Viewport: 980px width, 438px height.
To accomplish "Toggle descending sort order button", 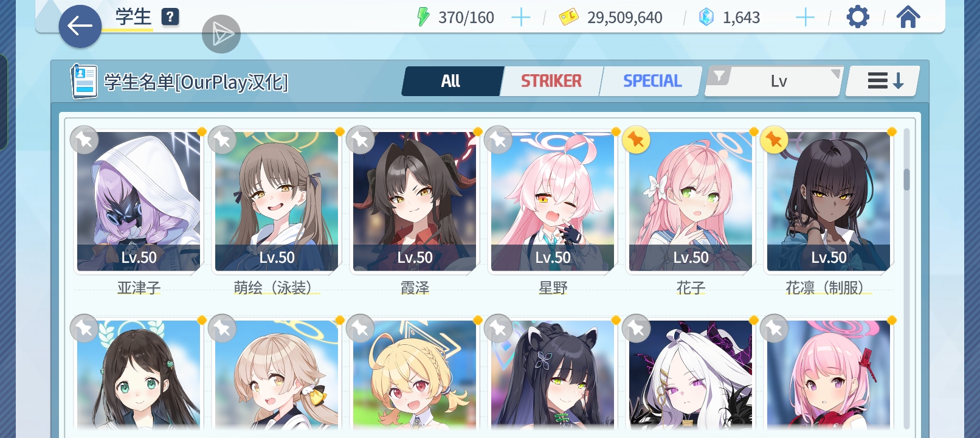I will click(x=883, y=81).
